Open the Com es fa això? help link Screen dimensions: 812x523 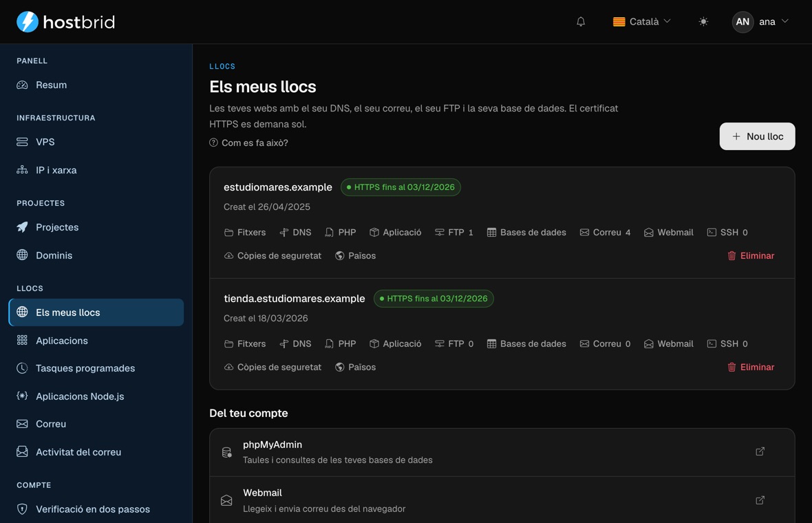248,143
